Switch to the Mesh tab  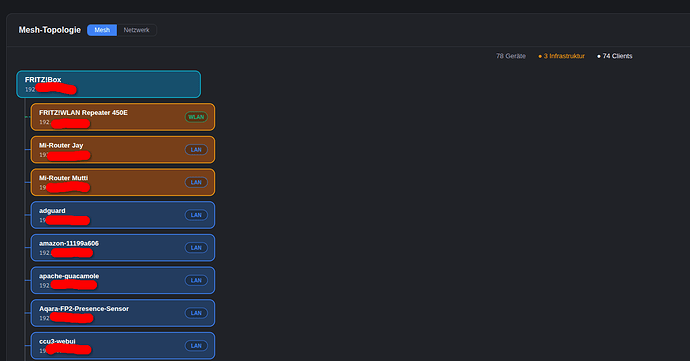pyautogui.click(x=102, y=30)
